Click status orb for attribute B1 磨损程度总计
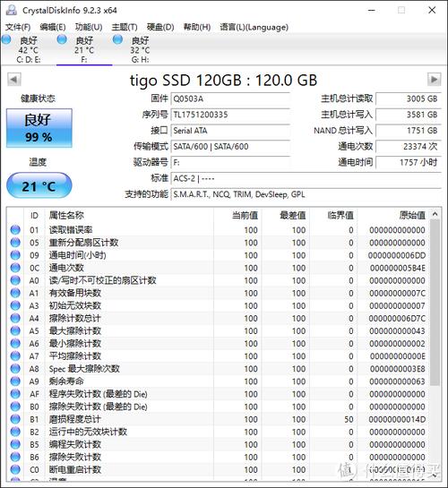The width and height of the screenshot is (448, 488). click(15, 419)
